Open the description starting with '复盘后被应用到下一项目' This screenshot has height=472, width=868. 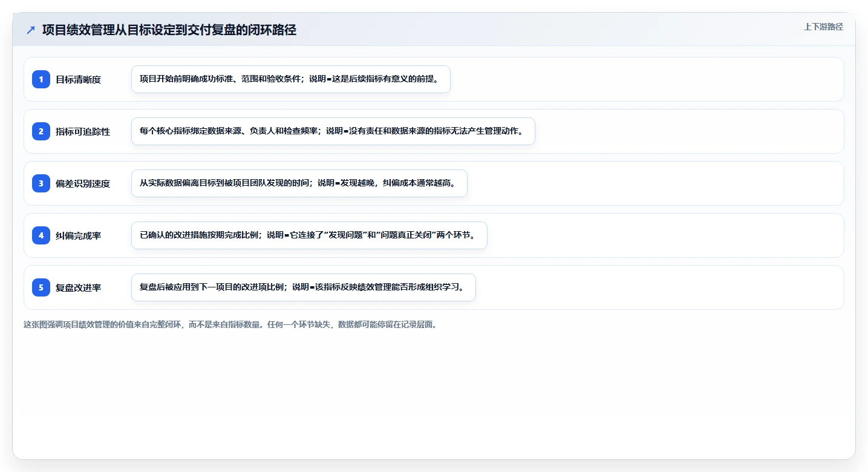click(x=304, y=287)
